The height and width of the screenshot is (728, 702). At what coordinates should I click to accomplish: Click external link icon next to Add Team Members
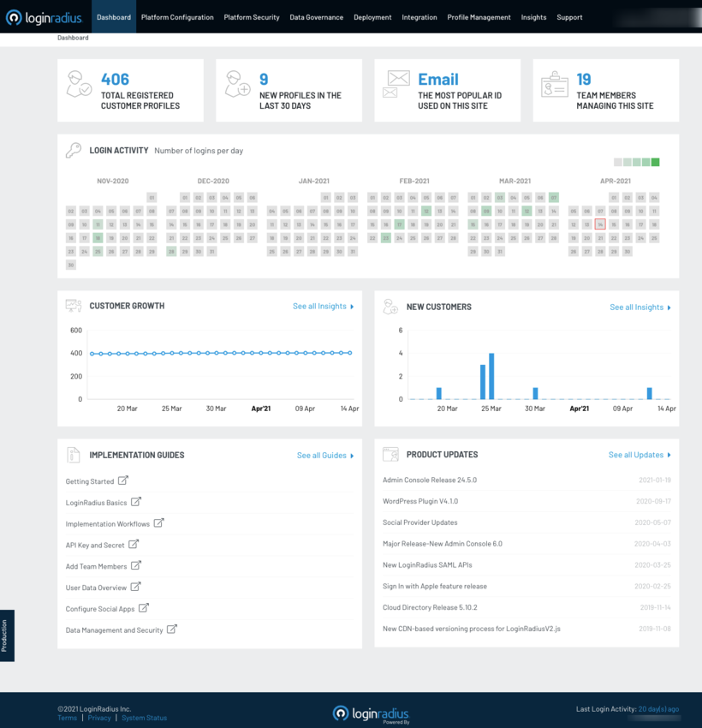(136, 565)
